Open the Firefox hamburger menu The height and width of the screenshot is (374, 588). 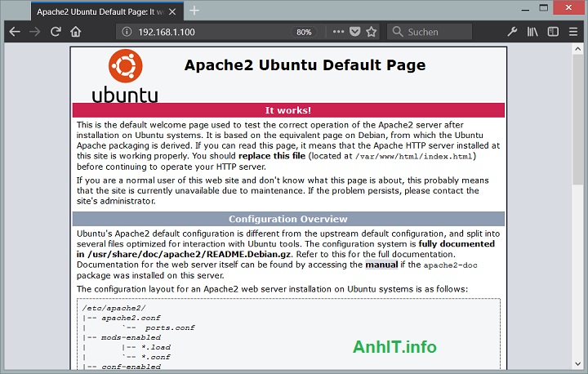(573, 32)
